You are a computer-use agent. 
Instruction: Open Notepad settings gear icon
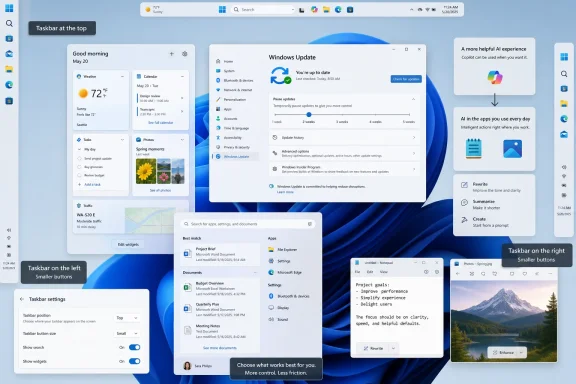tap(437, 272)
